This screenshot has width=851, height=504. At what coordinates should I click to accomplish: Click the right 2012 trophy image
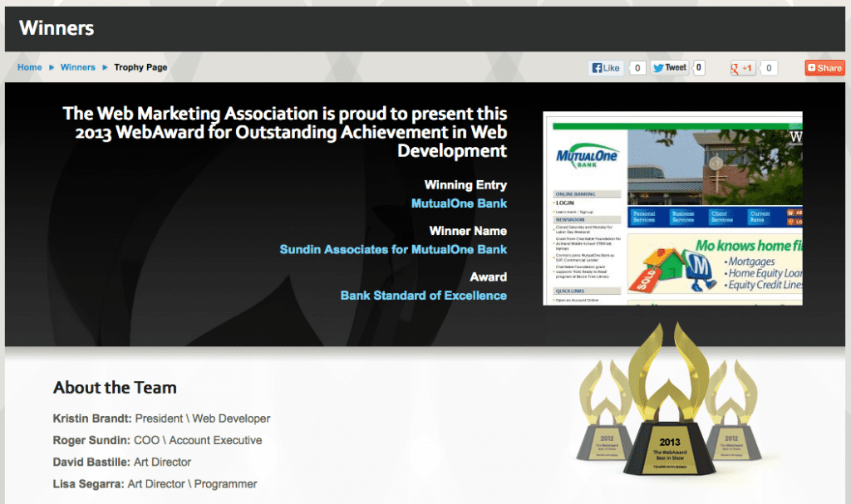(733, 411)
